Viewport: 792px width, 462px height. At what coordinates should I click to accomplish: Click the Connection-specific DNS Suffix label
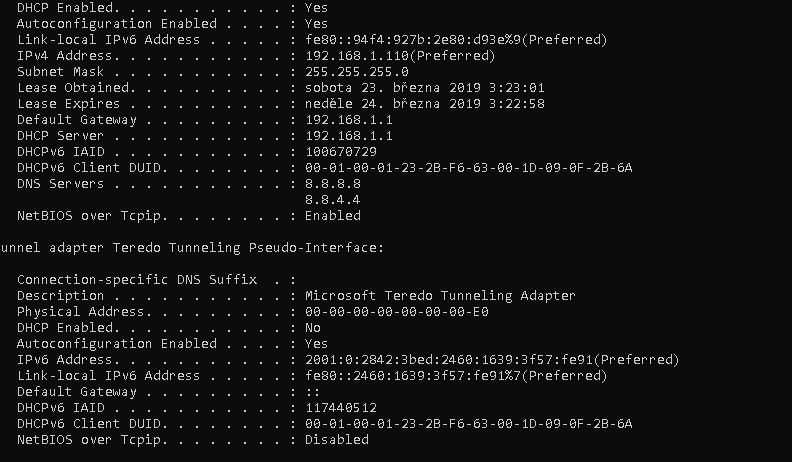click(x=136, y=279)
